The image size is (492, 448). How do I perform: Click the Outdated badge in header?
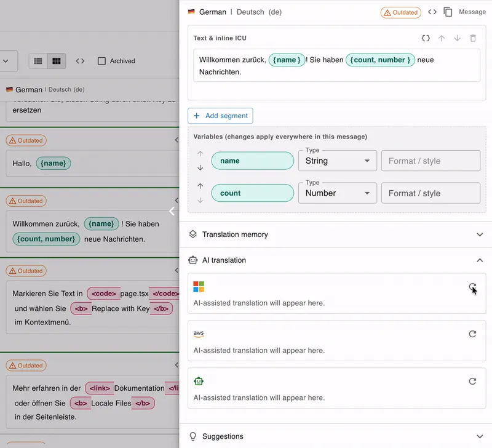(401, 12)
